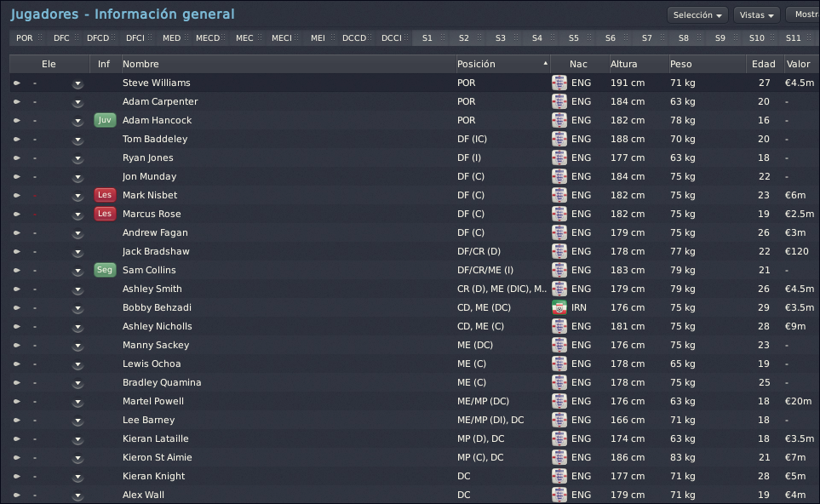Expand the selection dropdown arrow for Adam Carpenter

coord(77,102)
